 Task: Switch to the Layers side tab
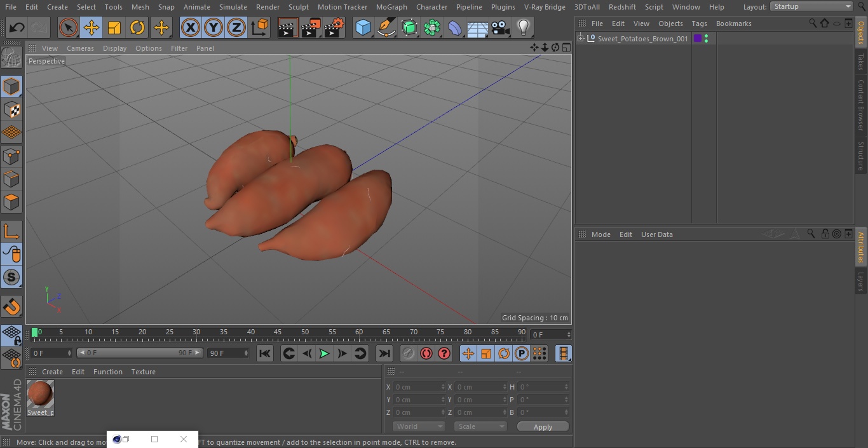point(861,282)
